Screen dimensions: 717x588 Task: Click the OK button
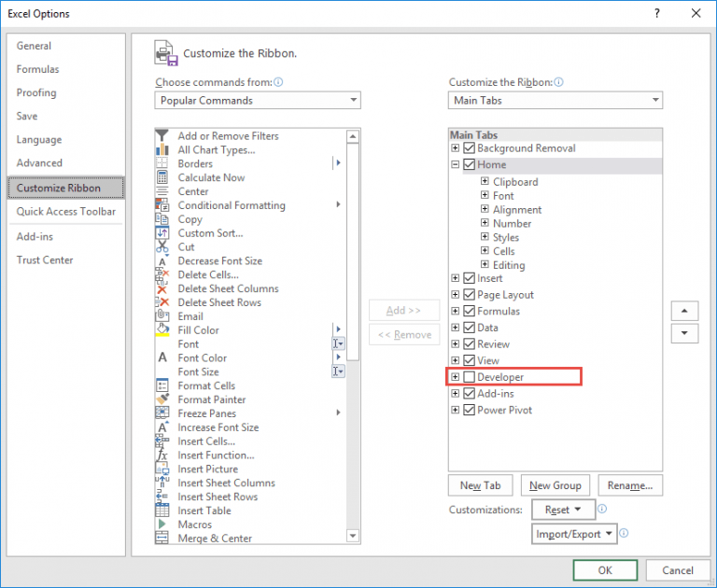(x=605, y=570)
